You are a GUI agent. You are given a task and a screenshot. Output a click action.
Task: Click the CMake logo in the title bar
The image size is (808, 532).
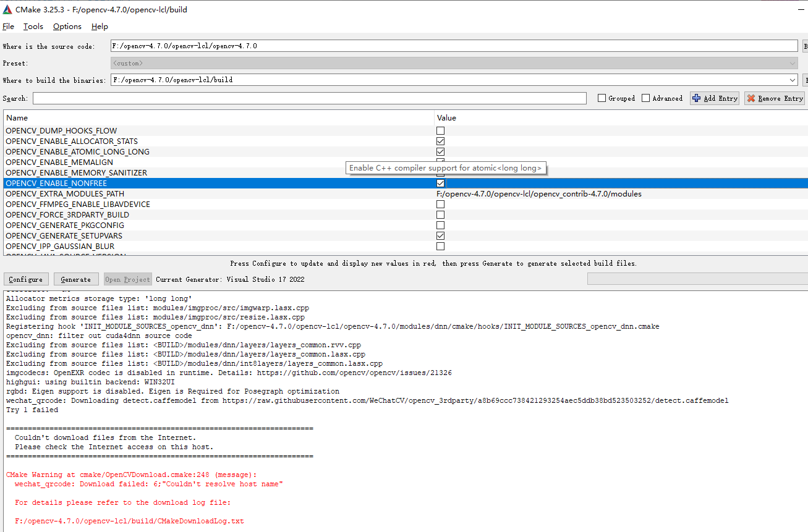click(6, 9)
